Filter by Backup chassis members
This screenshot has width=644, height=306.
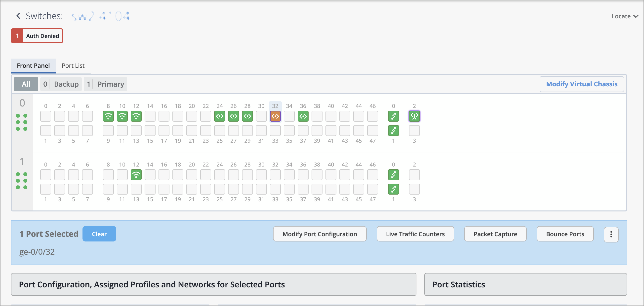pyautogui.click(x=61, y=84)
